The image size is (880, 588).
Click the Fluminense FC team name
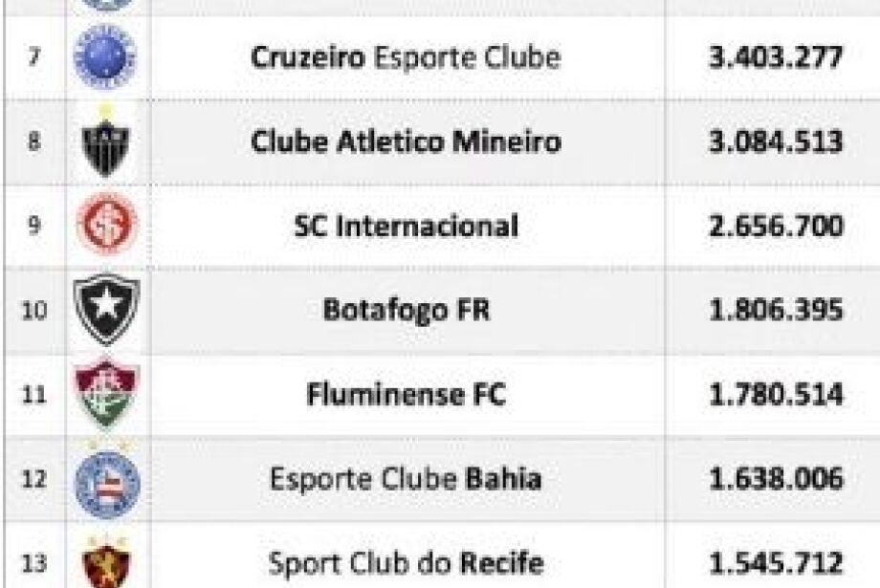coord(406,395)
